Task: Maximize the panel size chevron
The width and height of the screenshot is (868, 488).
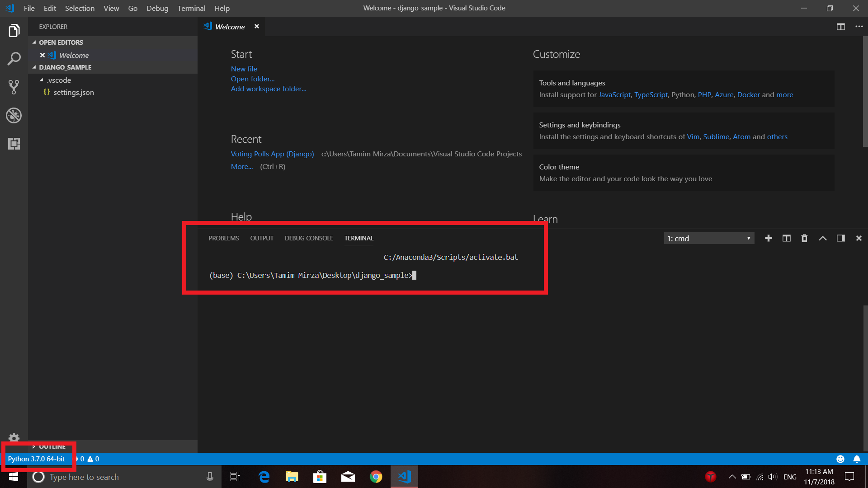Action: coord(823,238)
